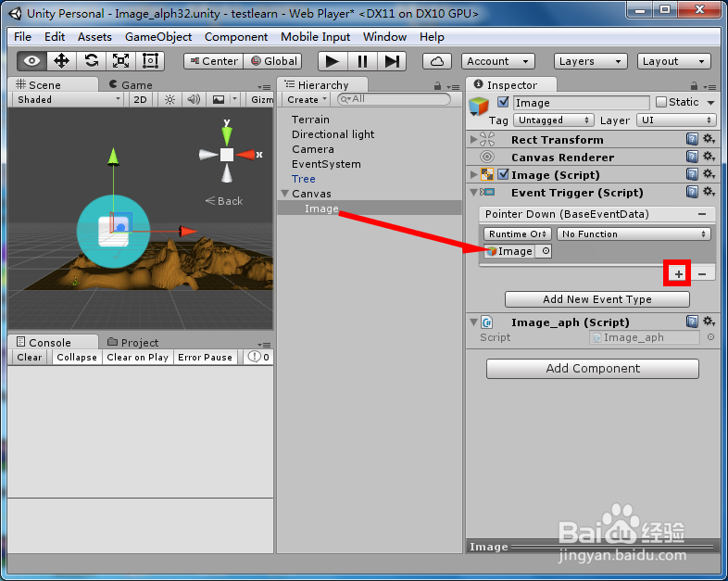
Task: Select the Hand view tool
Action: tap(32, 61)
